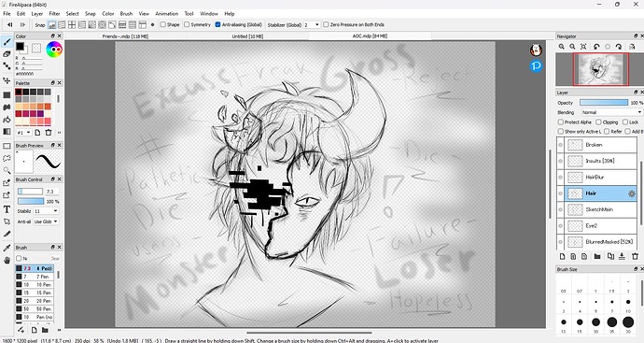Enable Zero Pressure on Both Ends
This screenshot has height=343, width=644.
[x=326, y=24]
